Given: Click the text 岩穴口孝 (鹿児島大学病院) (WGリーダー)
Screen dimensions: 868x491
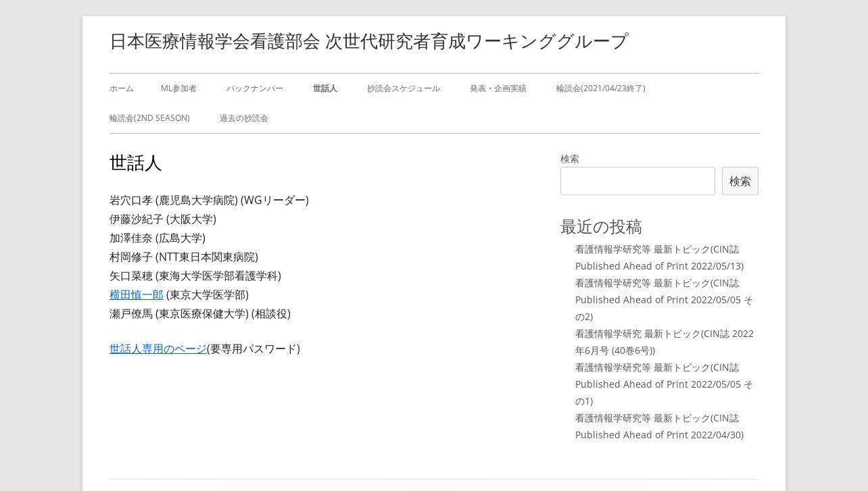Looking at the screenshot, I should point(209,201).
